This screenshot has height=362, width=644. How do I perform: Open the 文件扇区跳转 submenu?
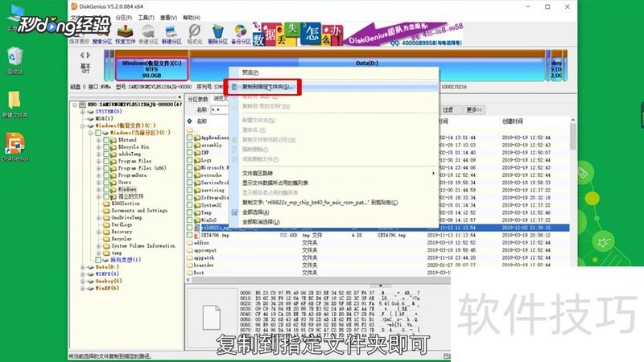[333, 173]
